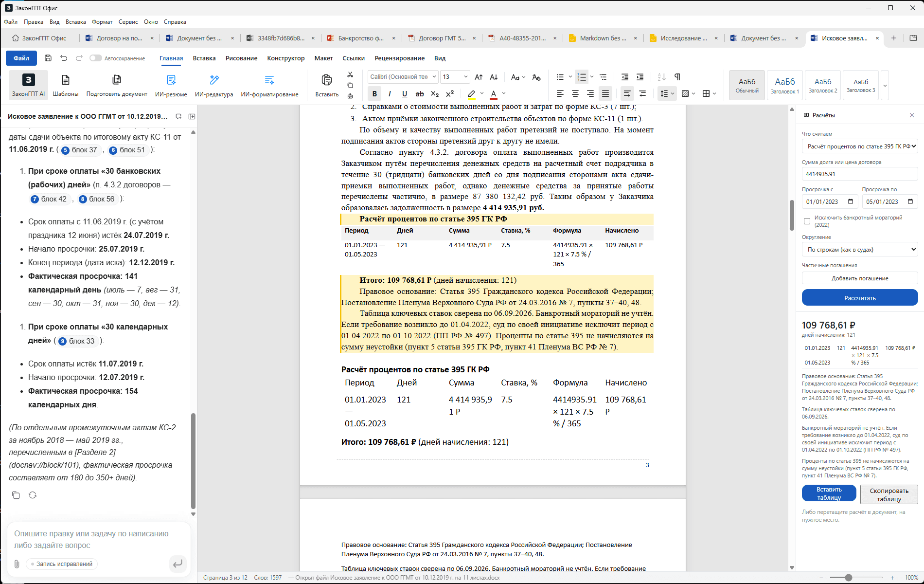Center-align the paragraph text

pyautogui.click(x=575, y=93)
